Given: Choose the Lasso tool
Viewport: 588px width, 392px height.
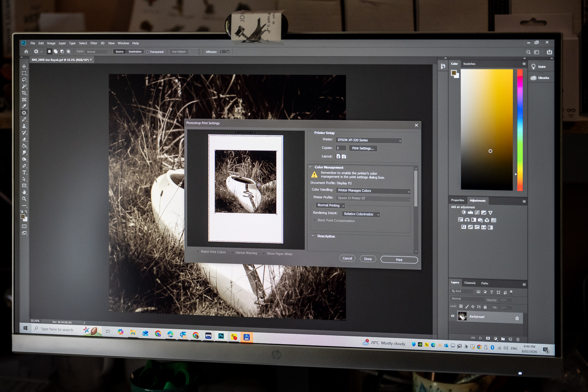Looking at the screenshot, I should point(24,80).
